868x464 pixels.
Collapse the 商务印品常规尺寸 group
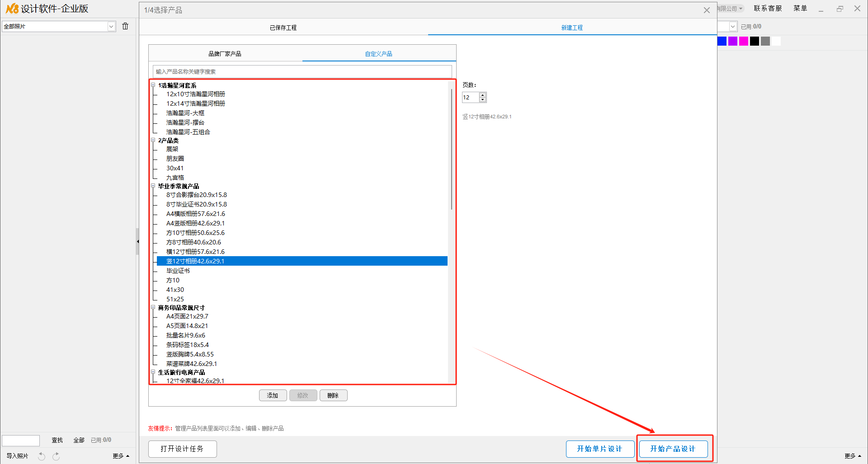point(153,307)
